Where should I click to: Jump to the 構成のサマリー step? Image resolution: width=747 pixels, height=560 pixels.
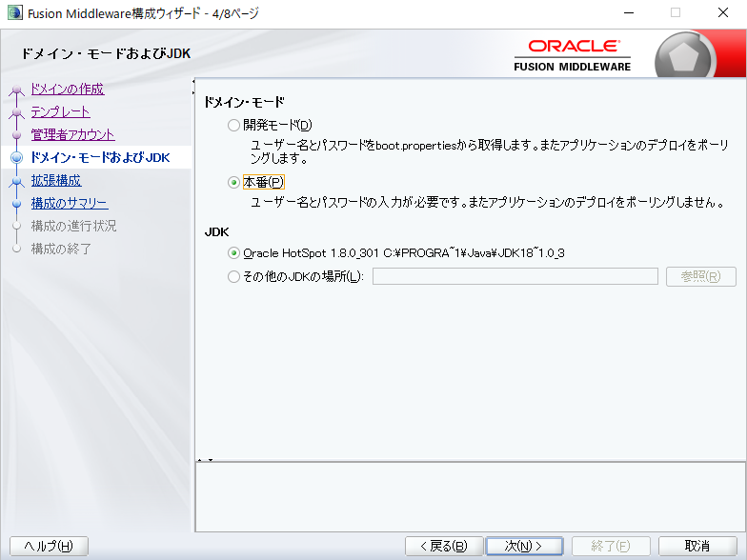click(x=69, y=203)
